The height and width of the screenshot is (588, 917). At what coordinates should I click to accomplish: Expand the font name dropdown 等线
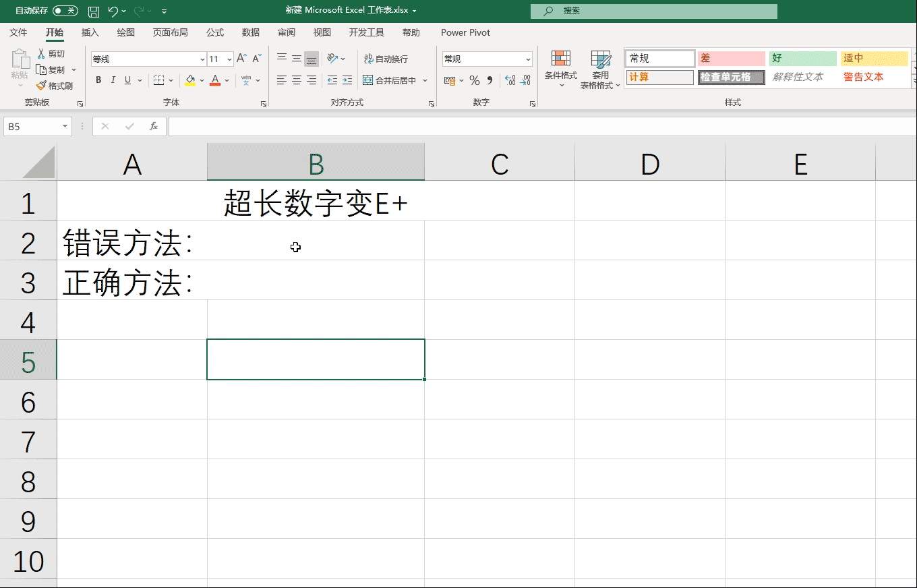pos(202,59)
